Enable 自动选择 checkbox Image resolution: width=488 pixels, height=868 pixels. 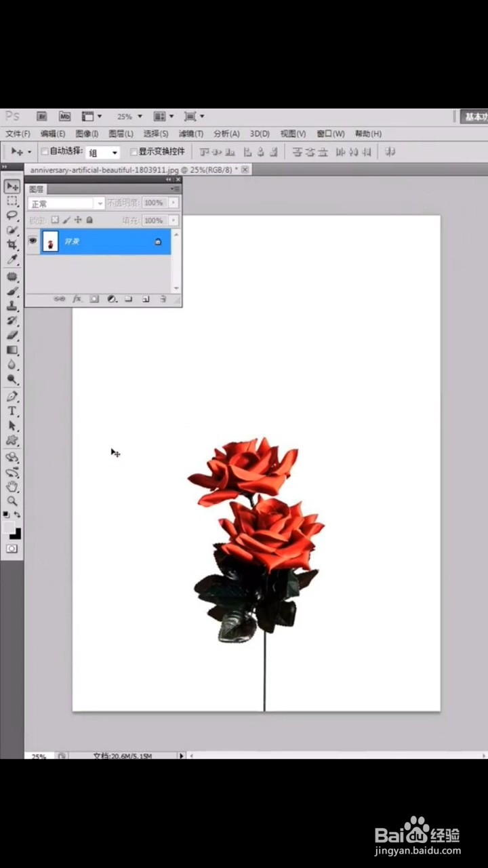(45, 152)
